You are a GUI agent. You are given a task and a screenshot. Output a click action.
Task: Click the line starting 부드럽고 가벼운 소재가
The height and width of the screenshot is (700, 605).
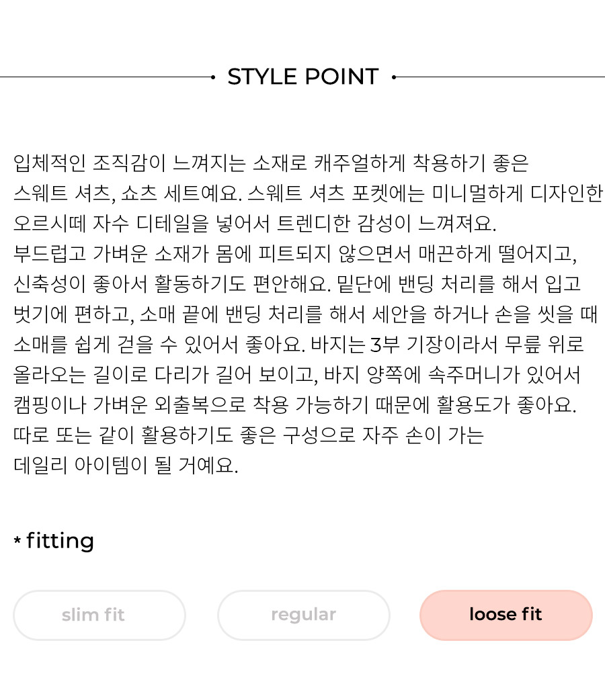coord(295,253)
